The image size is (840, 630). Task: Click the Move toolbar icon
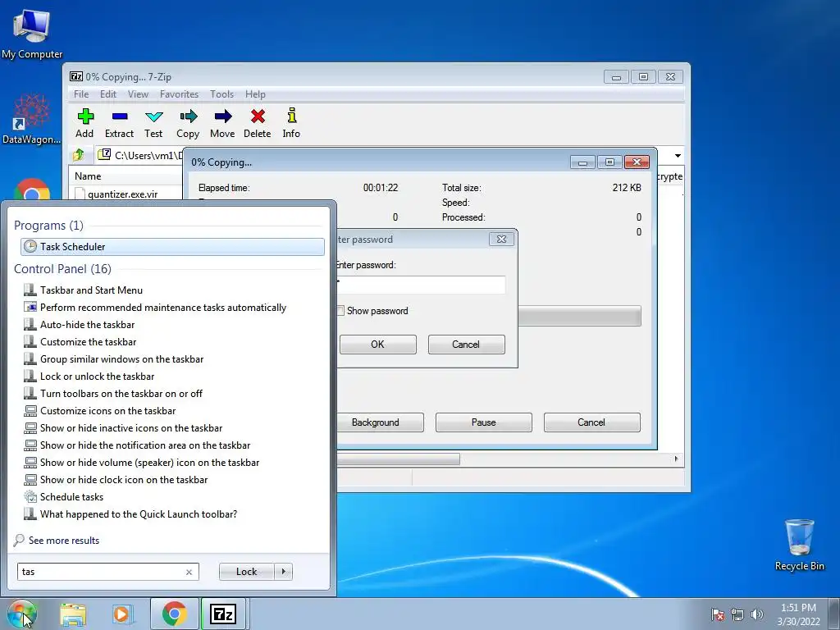click(222, 123)
